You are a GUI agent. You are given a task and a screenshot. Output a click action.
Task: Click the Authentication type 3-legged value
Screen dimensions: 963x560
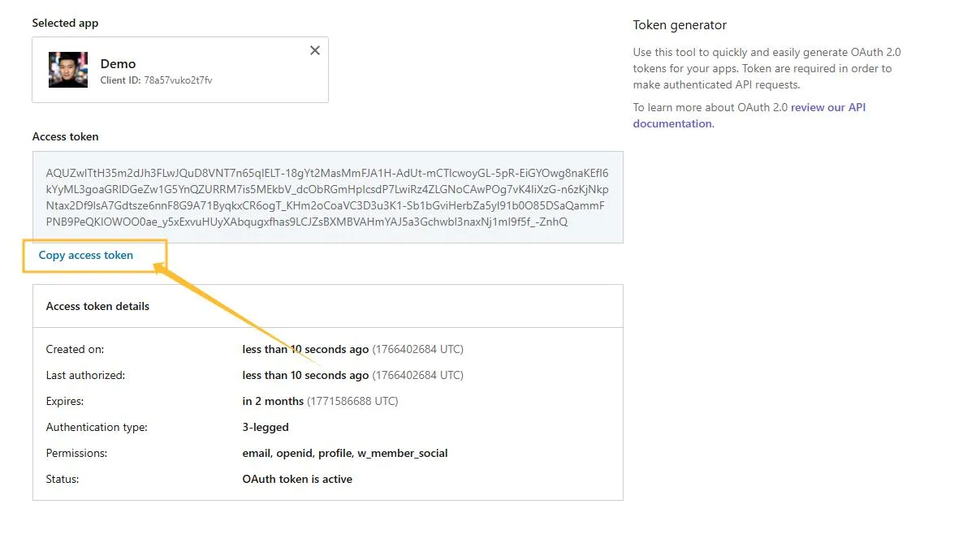(264, 427)
